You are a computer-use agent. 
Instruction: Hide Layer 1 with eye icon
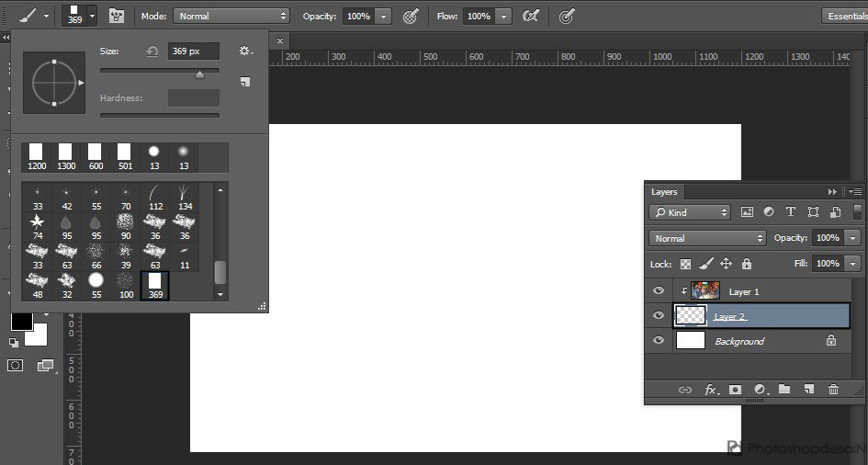[x=658, y=291]
